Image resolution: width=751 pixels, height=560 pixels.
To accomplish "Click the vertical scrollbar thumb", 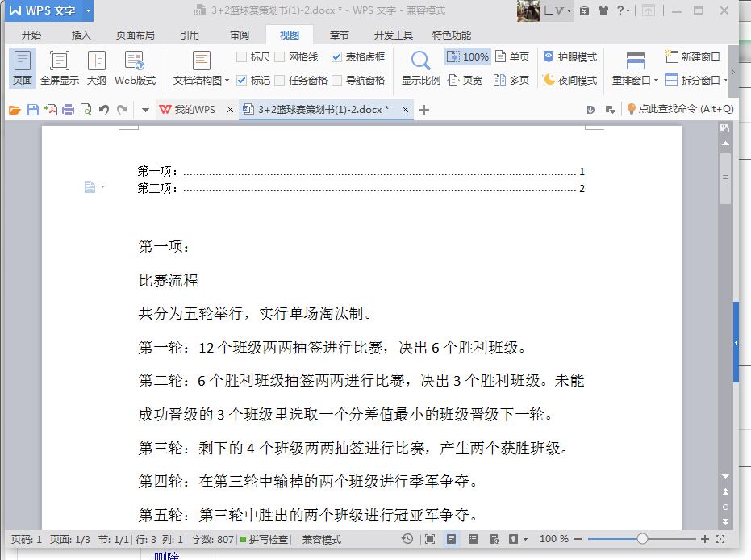I will (726, 178).
